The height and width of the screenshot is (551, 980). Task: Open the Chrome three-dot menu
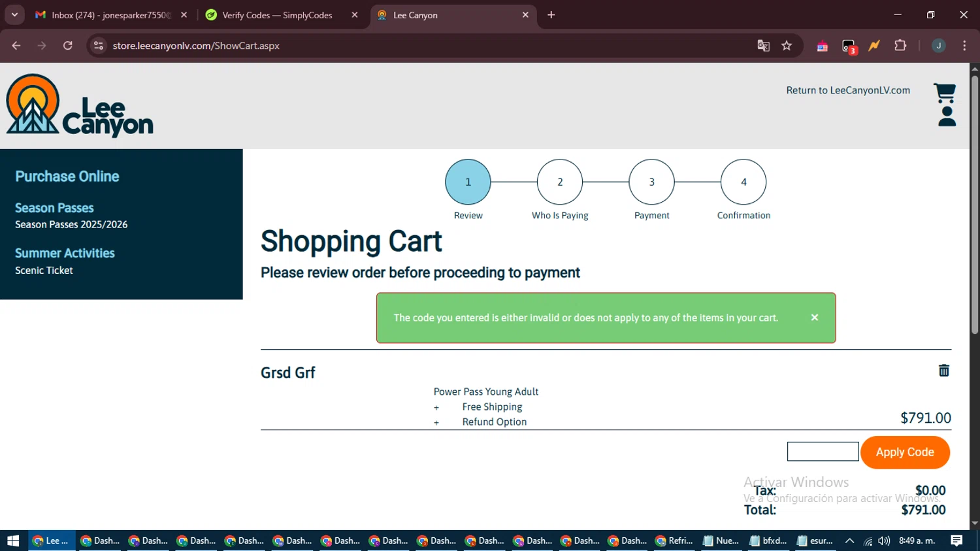click(964, 46)
